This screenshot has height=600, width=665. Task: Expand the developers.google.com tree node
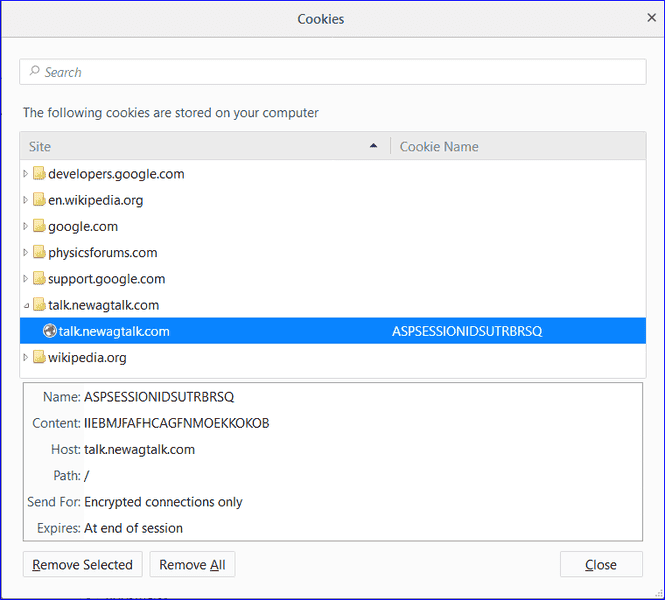click(x=26, y=174)
